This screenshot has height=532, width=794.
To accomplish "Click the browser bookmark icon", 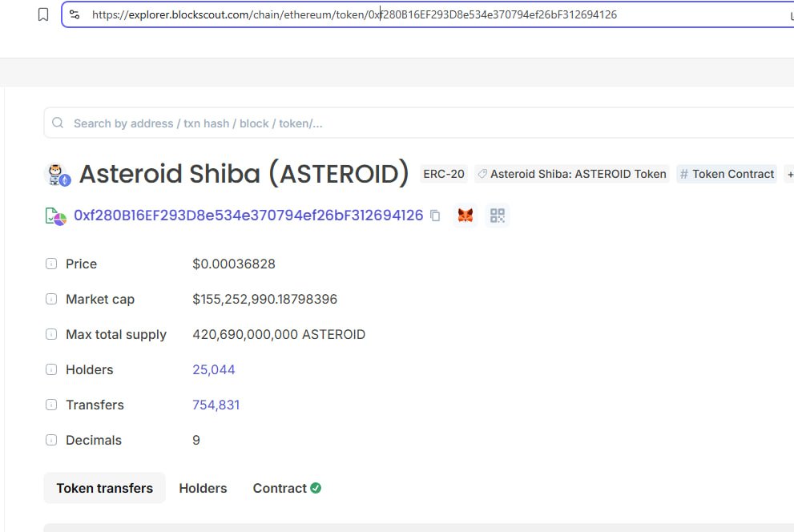I will [x=43, y=14].
